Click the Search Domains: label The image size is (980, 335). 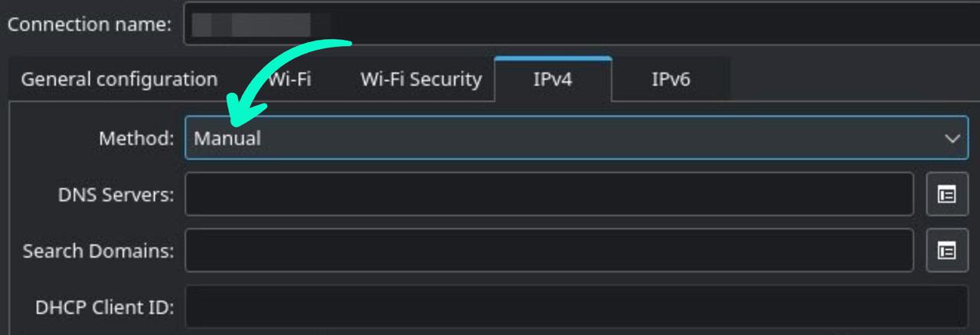[99, 251]
